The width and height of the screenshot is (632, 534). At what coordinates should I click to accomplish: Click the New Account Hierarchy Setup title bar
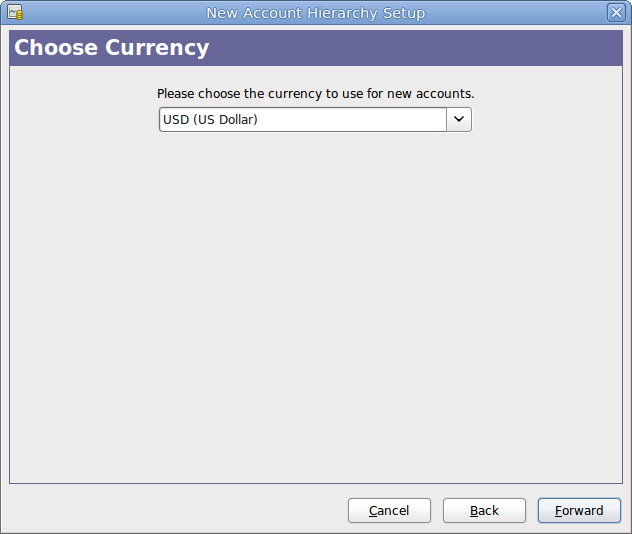[316, 13]
